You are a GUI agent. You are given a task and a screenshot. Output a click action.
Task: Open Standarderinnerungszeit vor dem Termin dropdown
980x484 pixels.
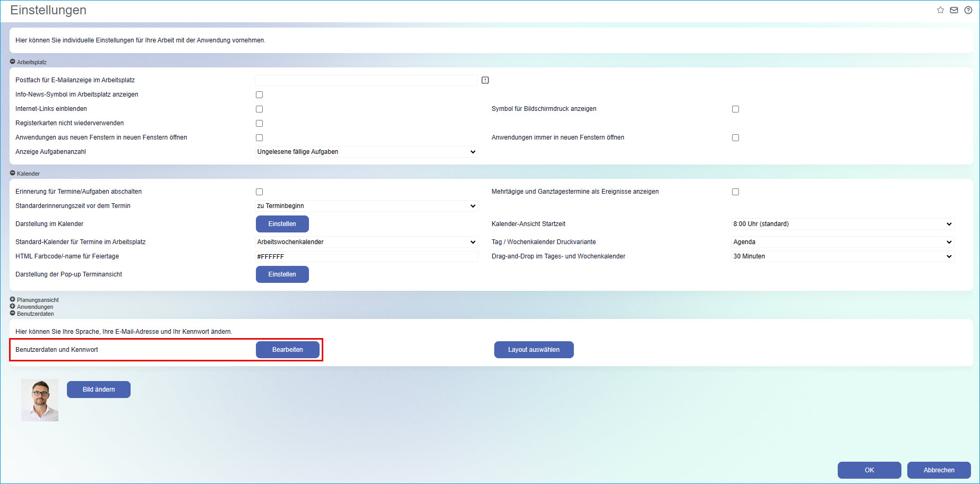click(366, 206)
